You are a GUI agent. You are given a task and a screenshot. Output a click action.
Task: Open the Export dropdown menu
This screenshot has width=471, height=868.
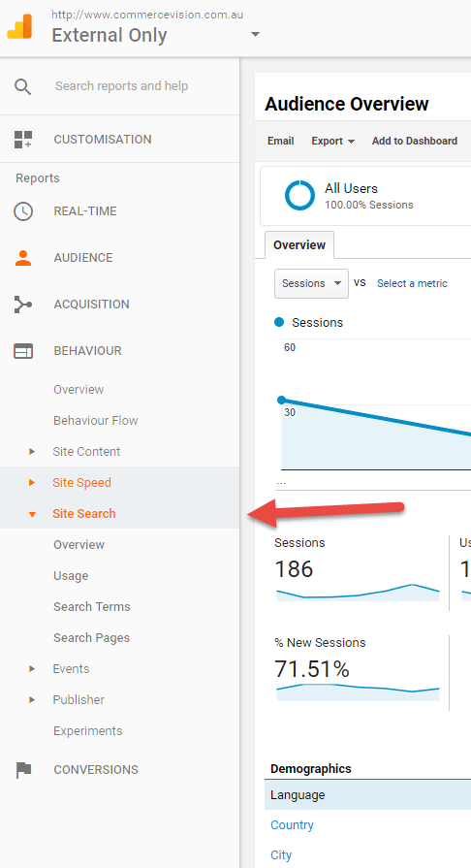coord(333,142)
